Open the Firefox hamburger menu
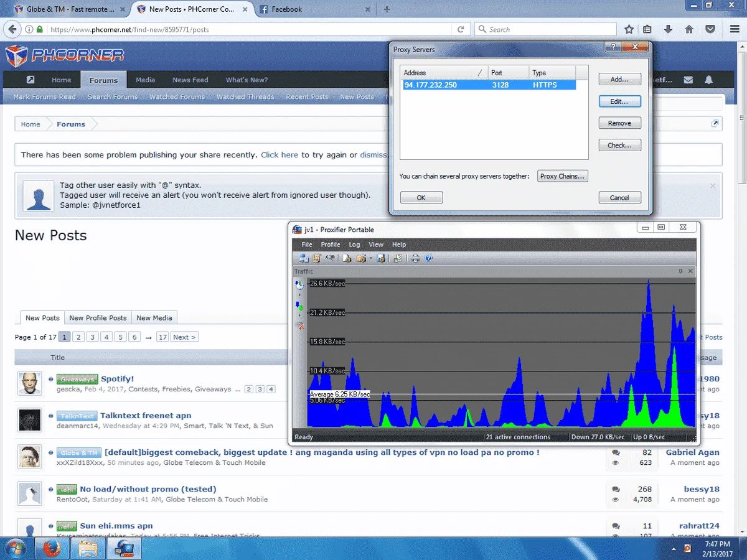Image resolution: width=747 pixels, height=560 pixels. [x=735, y=29]
